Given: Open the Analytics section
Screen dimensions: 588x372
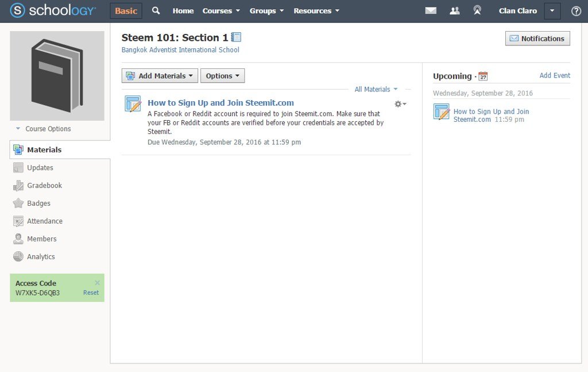Looking at the screenshot, I should 41,257.
